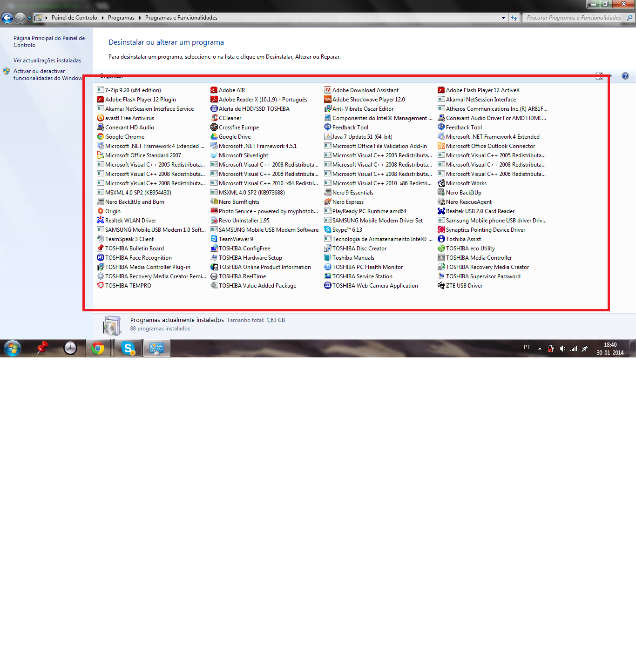Open the recent pages dropdown beside Forward
The height and width of the screenshot is (672, 636).
29,18
